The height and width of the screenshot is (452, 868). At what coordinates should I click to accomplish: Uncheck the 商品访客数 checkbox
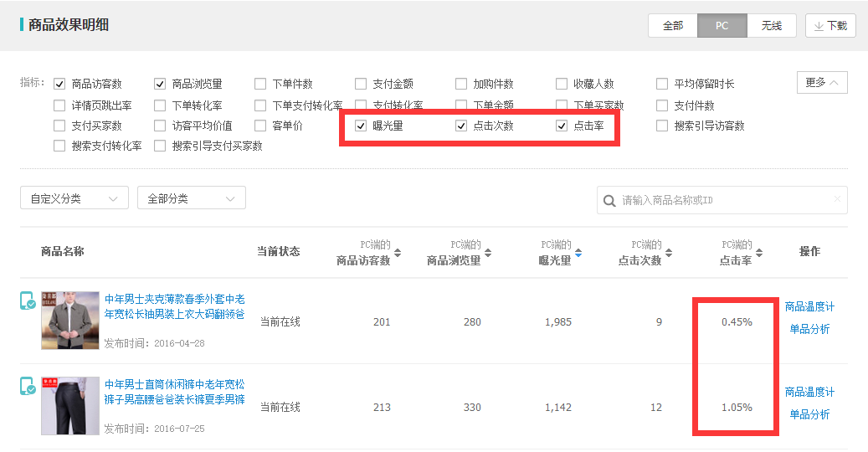click(x=59, y=84)
